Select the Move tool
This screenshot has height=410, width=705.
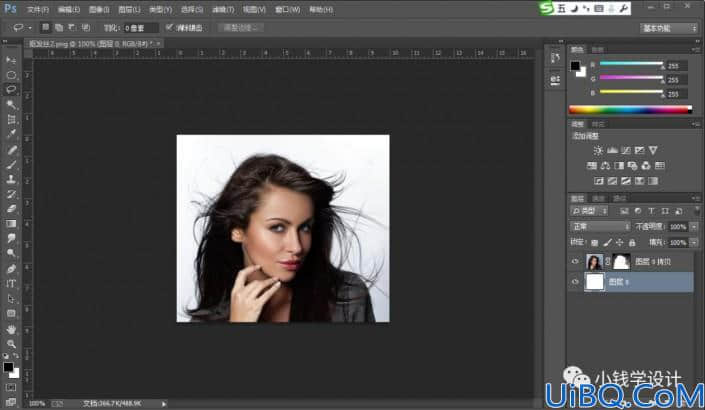11,60
